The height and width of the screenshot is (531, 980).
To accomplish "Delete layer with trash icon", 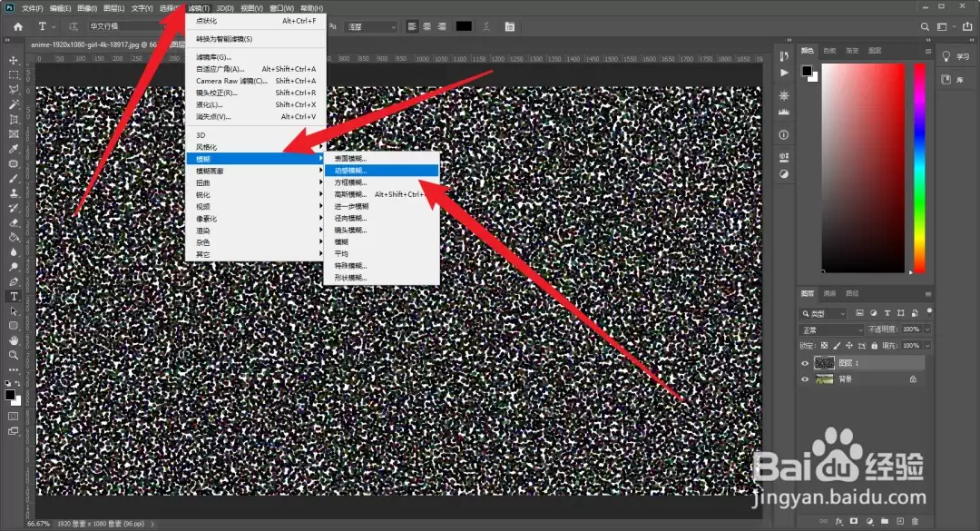I will click(x=915, y=521).
